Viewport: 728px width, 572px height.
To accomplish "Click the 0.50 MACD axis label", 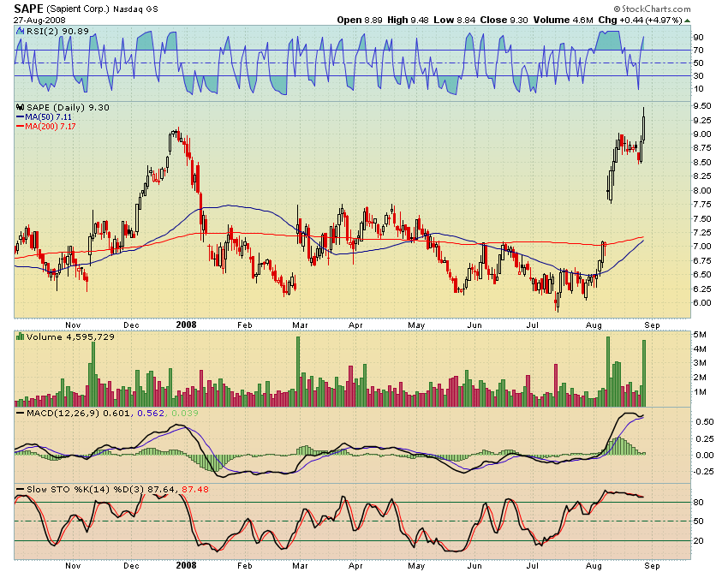I will coord(705,421).
